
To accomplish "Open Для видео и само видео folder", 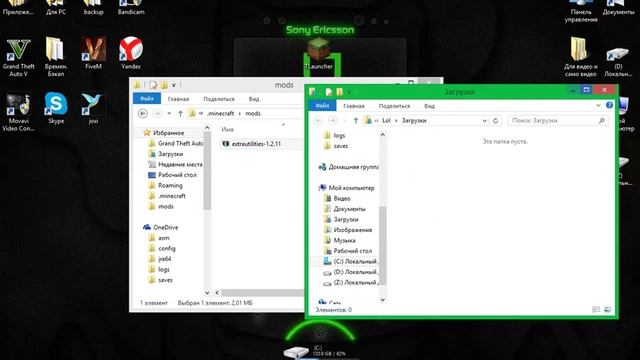I will [x=580, y=57].
